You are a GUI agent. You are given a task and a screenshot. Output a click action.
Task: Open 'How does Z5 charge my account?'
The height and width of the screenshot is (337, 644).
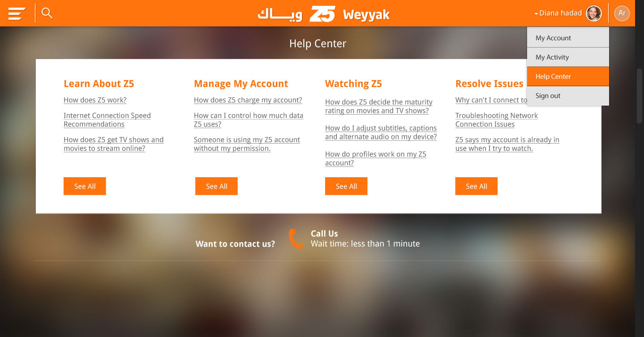248,100
